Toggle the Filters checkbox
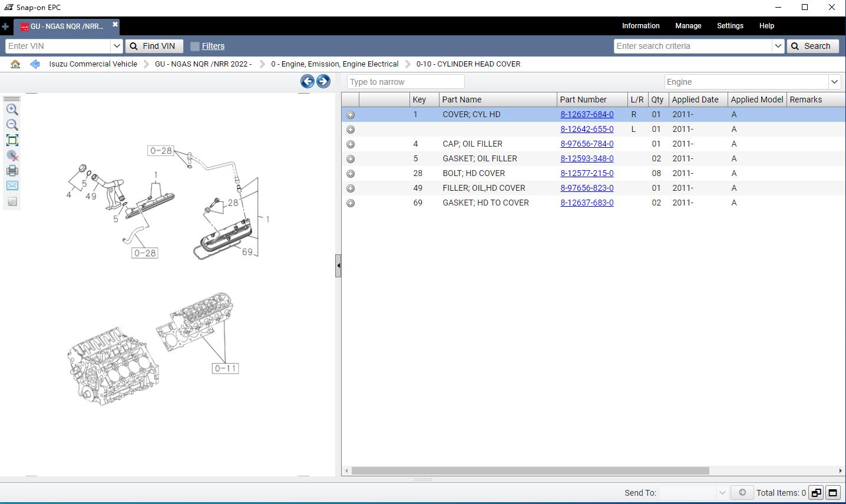846x504 pixels. (x=195, y=46)
